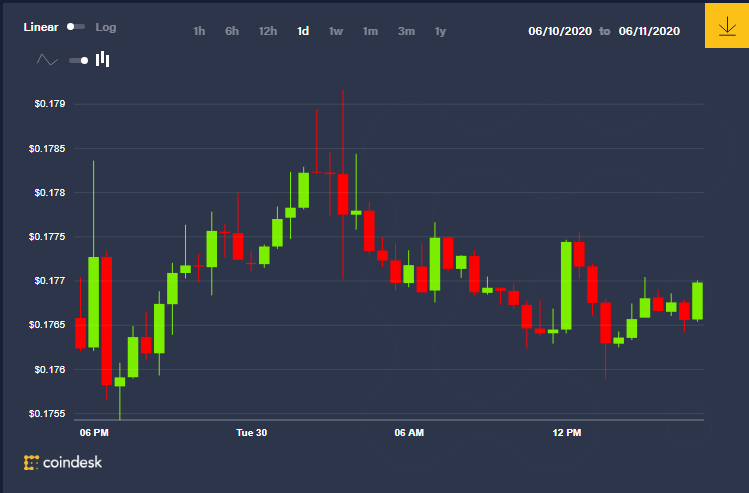Viewport: 749px width, 493px height.
Task: Select the 1y time range
Action: (x=440, y=32)
